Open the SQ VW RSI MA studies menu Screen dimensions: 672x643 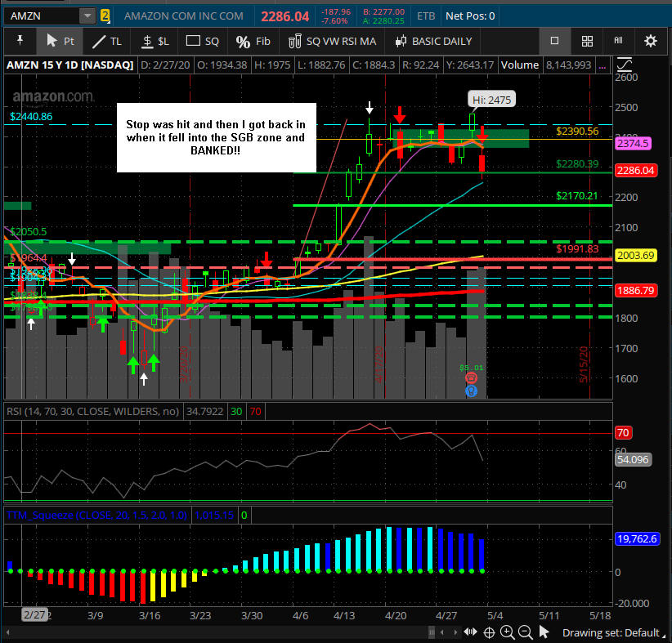tap(332, 41)
